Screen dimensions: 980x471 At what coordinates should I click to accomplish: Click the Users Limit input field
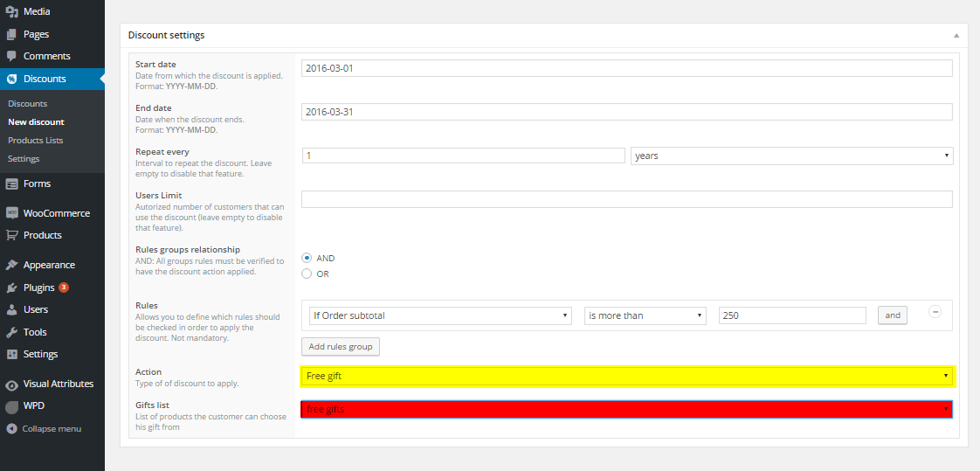627,199
